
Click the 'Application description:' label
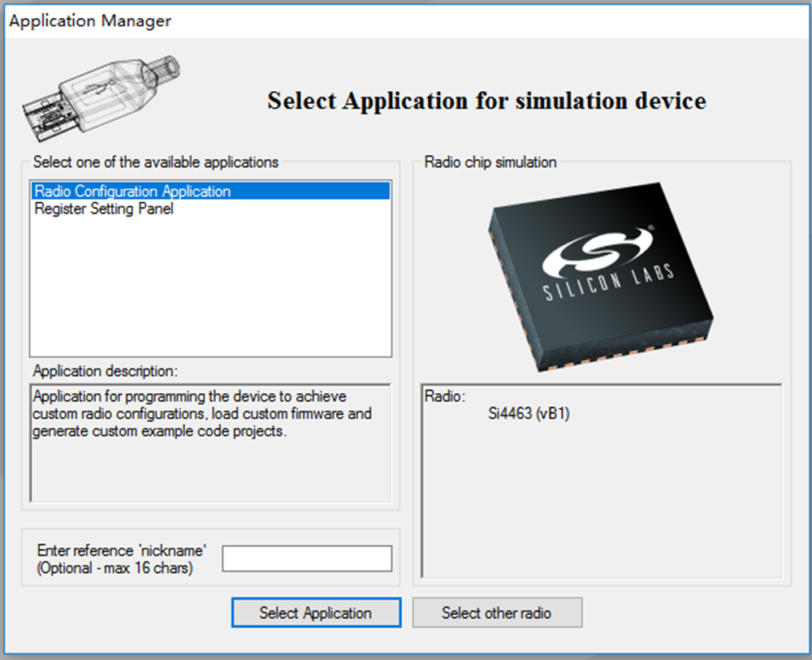tap(105, 371)
